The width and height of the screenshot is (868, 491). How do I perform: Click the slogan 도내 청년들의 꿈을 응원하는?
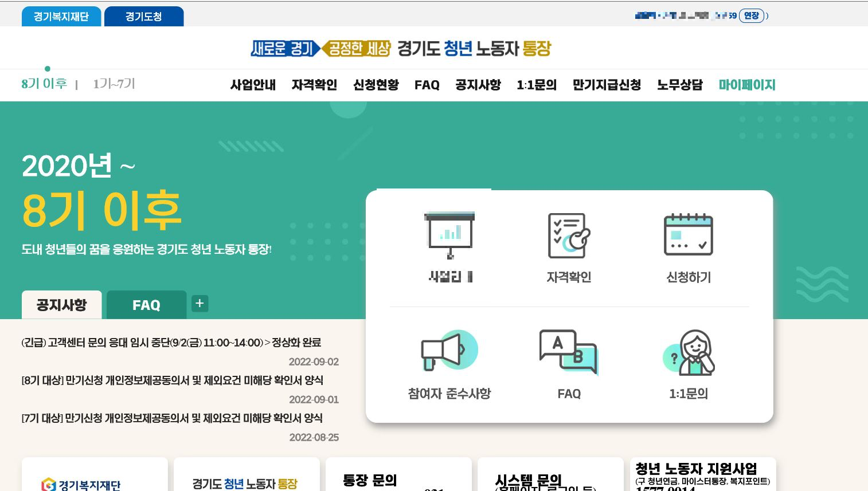146,249
